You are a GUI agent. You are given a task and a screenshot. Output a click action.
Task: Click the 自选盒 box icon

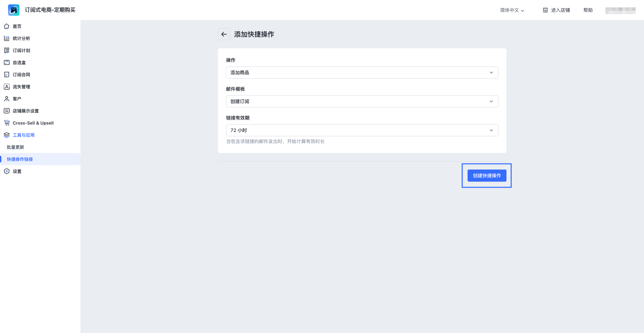6,62
